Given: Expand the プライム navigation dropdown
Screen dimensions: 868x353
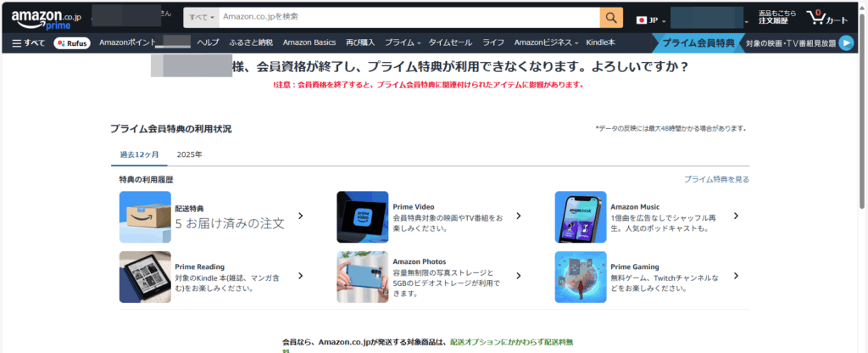Looking at the screenshot, I should (x=402, y=42).
